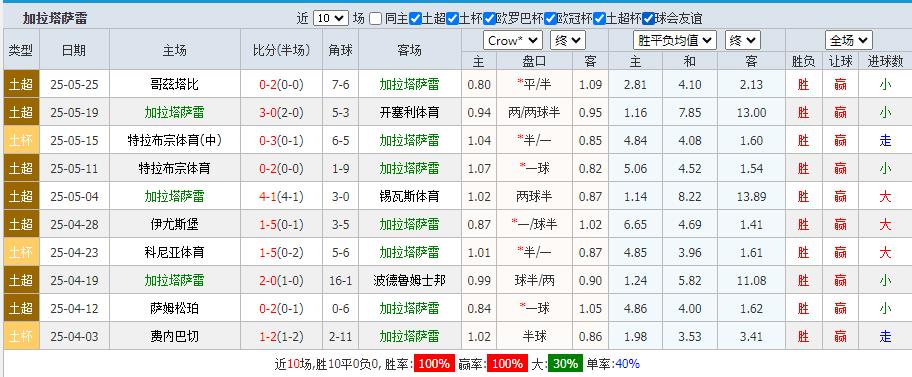Click the 盘口 column header

click(534, 61)
